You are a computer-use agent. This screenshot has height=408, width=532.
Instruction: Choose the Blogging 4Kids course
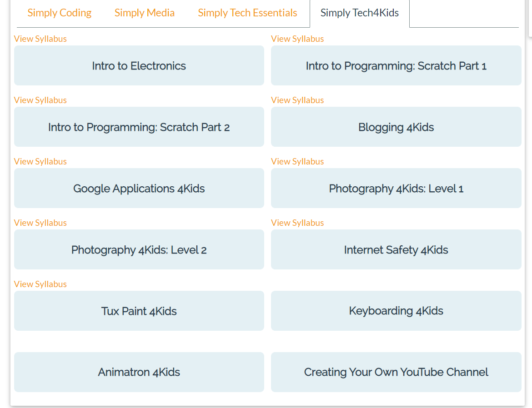[x=396, y=127]
